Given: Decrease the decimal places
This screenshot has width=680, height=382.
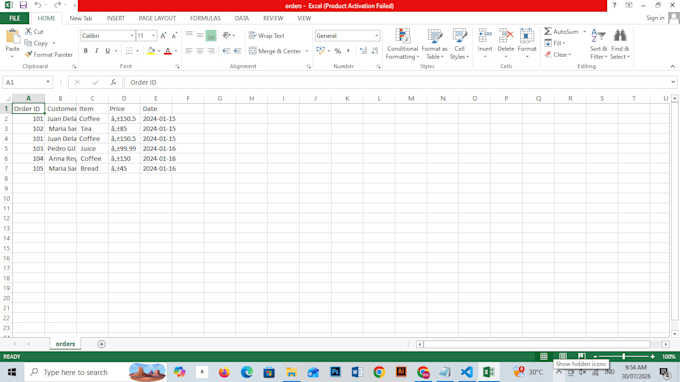Looking at the screenshot, I should point(375,51).
